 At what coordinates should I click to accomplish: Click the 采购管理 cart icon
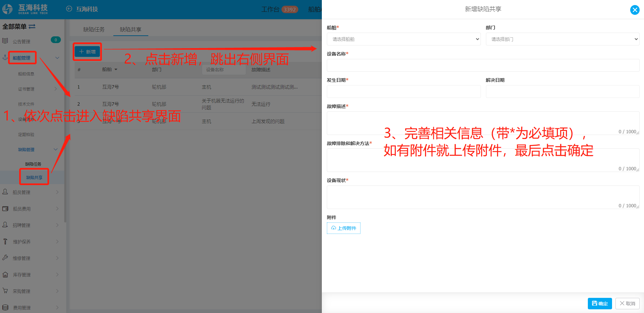point(5,290)
